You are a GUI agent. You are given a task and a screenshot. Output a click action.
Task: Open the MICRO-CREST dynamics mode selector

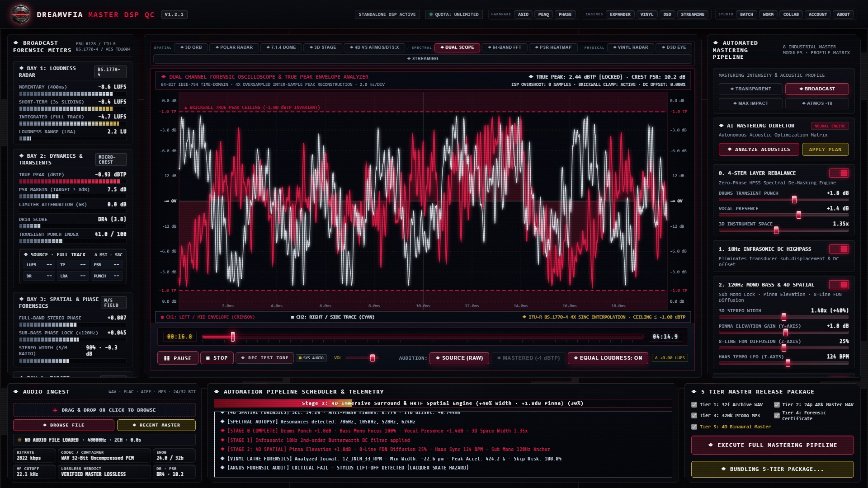(111, 160)
